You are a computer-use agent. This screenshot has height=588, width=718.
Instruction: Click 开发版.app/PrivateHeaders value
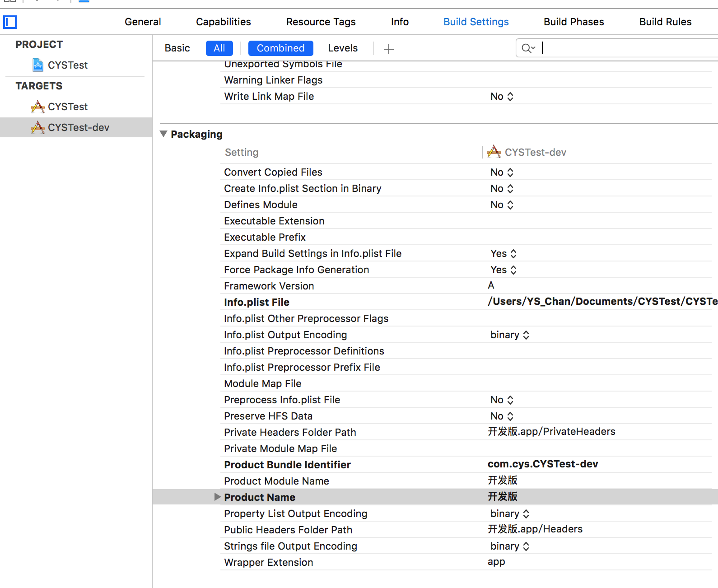point(551,431)
